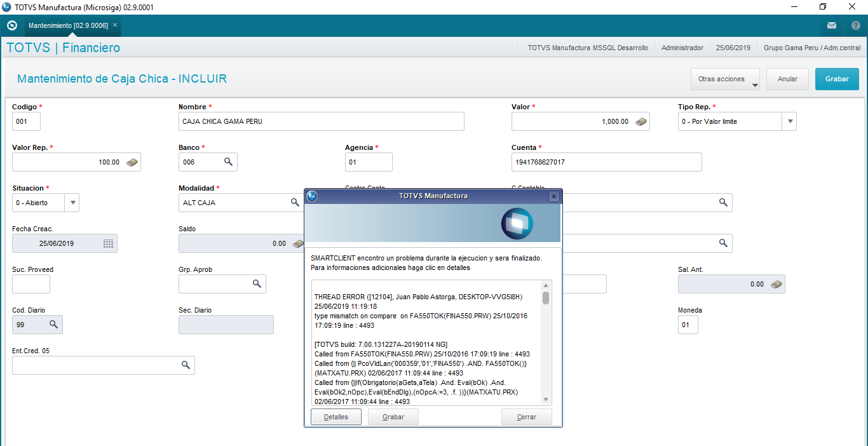Click the TOTVS build version line
Screen dimensions: 868x446
point(381,344)
